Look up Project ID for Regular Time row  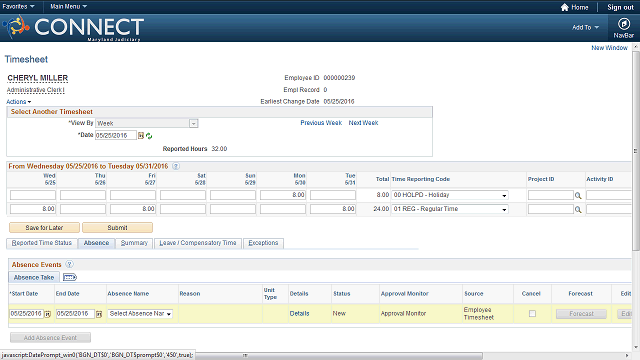[578, 209]
